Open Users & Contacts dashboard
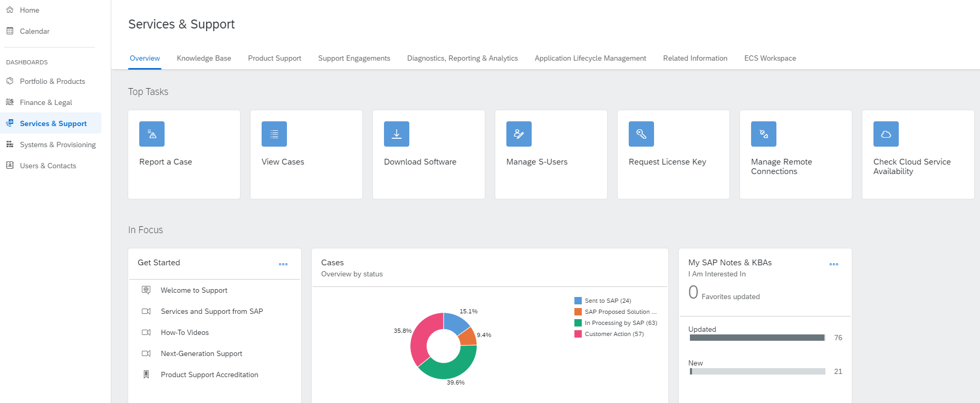The width and height of the screenshot is (980, 403). tap(48, 166)
